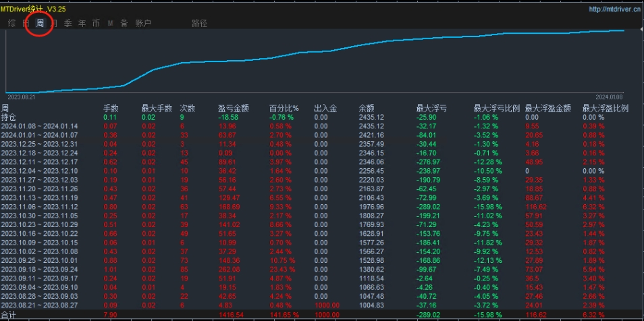Click the MTDriver统计 V3.25 title
The width and height of the screenshot is (644, 321).
33,8
